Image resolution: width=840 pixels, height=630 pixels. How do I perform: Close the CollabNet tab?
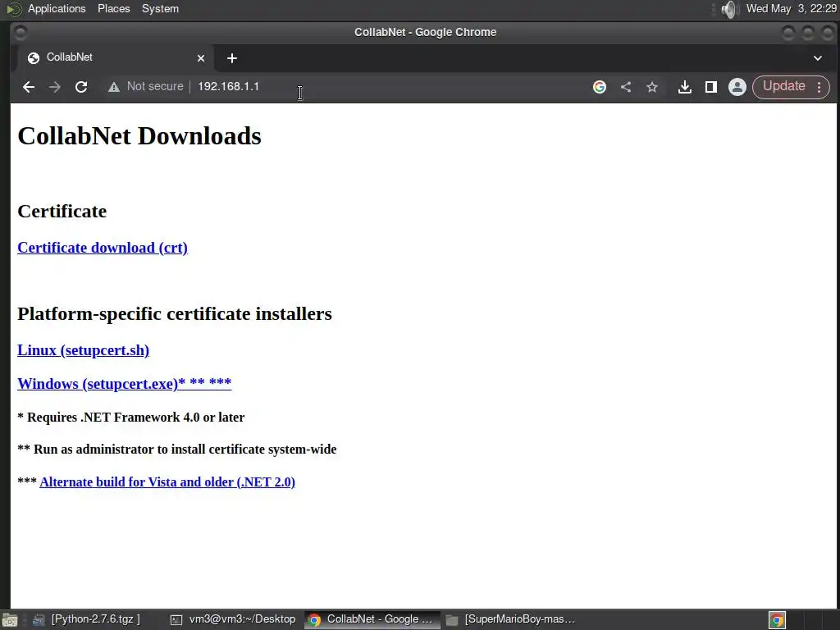[x=201, y=58]
